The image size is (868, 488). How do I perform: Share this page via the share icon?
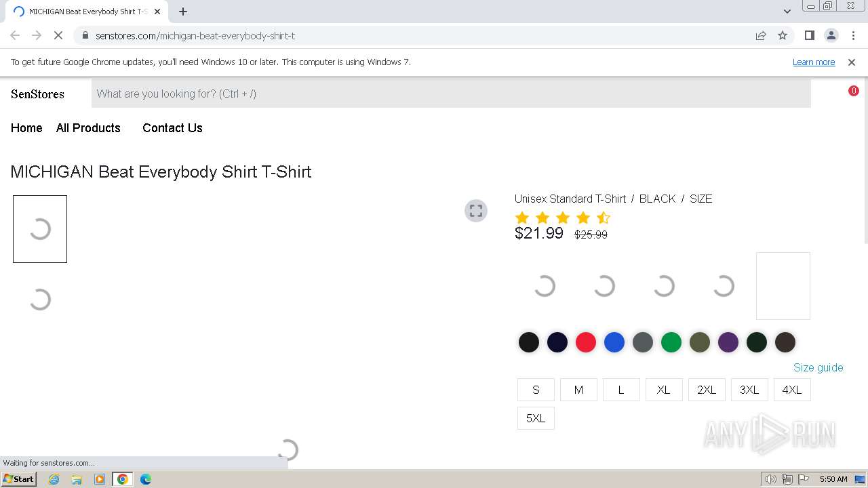(x=761, y=35)
